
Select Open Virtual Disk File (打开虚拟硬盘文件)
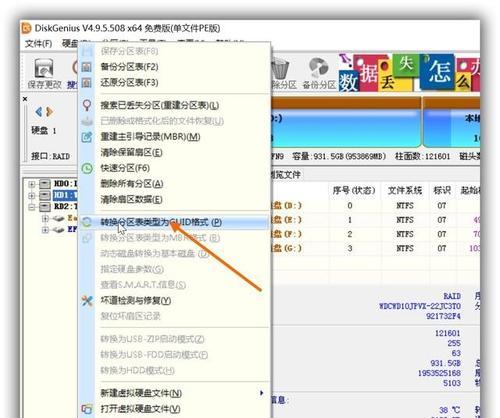click(x=140, y=409)
